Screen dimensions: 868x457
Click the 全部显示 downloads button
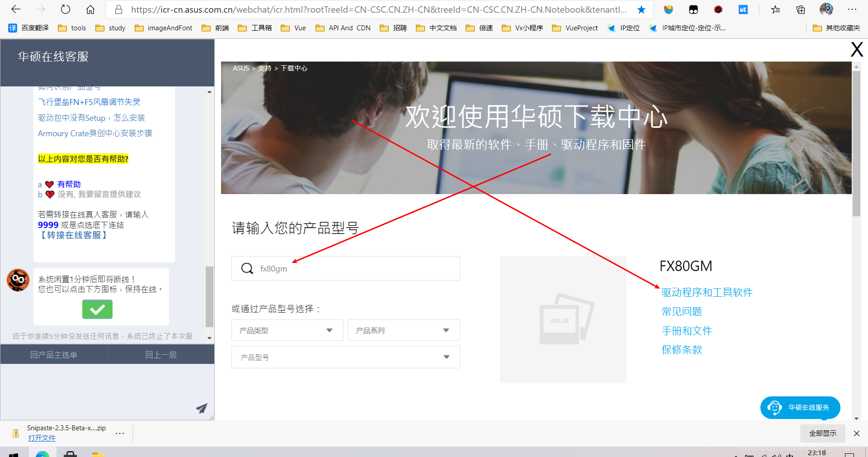(x=823, y=433)
